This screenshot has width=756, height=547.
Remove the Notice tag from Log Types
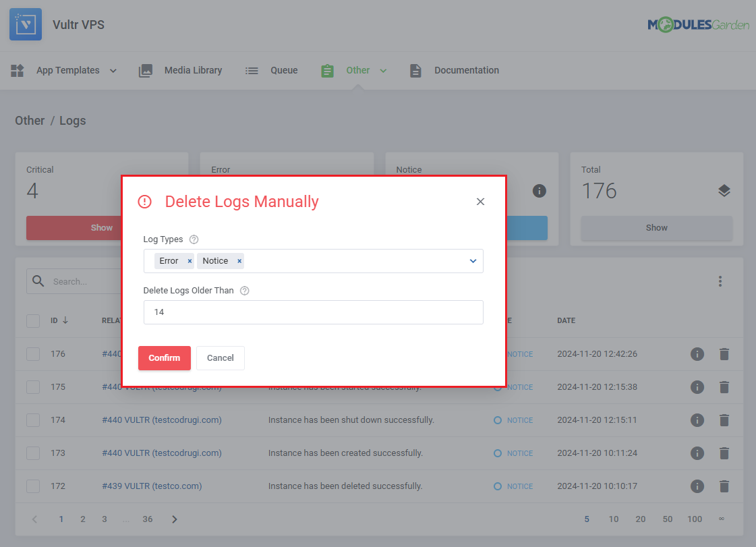click(239, 261)
